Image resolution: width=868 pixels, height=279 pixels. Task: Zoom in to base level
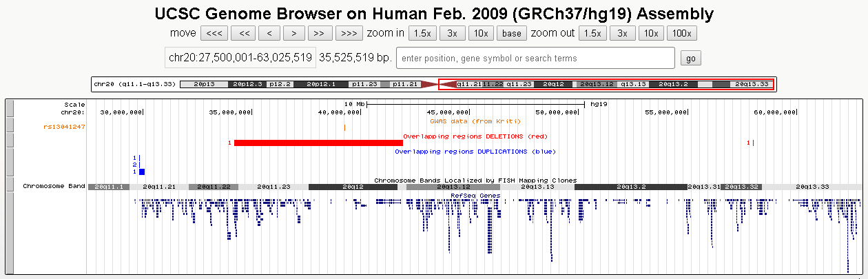[x=512, y=33]
